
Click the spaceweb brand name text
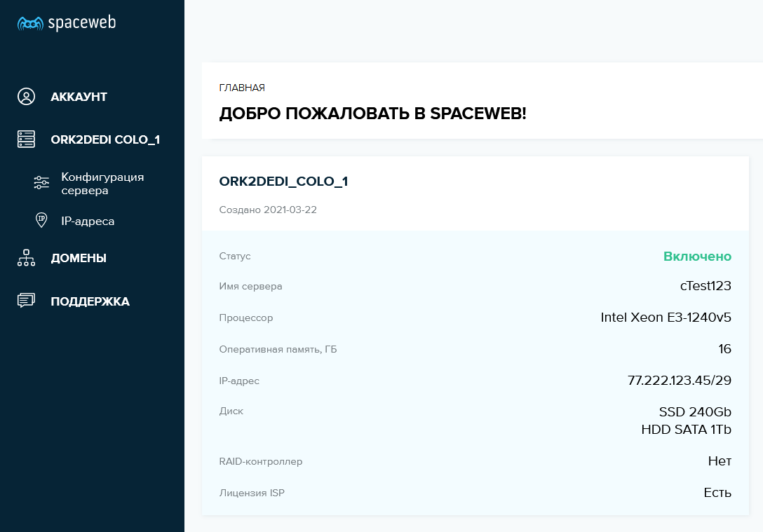click(x=82, y=23)
